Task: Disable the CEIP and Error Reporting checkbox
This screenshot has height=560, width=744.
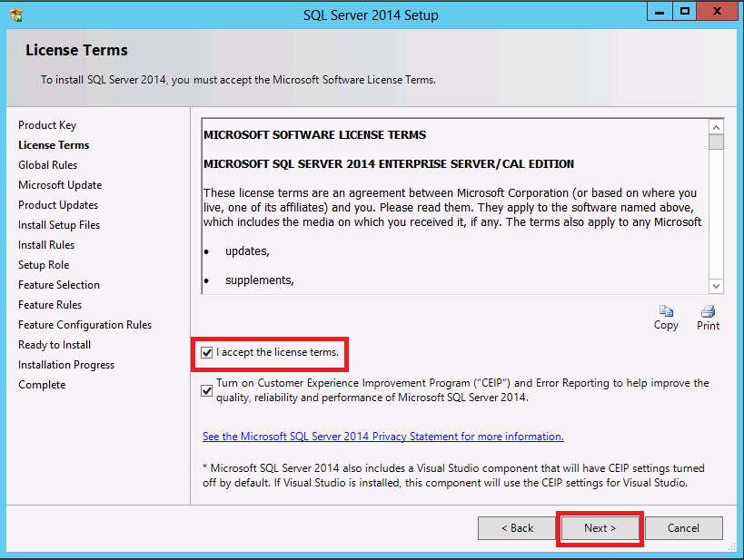Action: click(x=208, y=390)
